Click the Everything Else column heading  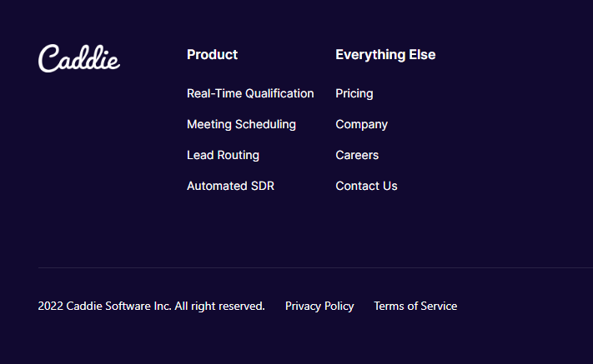385,54
